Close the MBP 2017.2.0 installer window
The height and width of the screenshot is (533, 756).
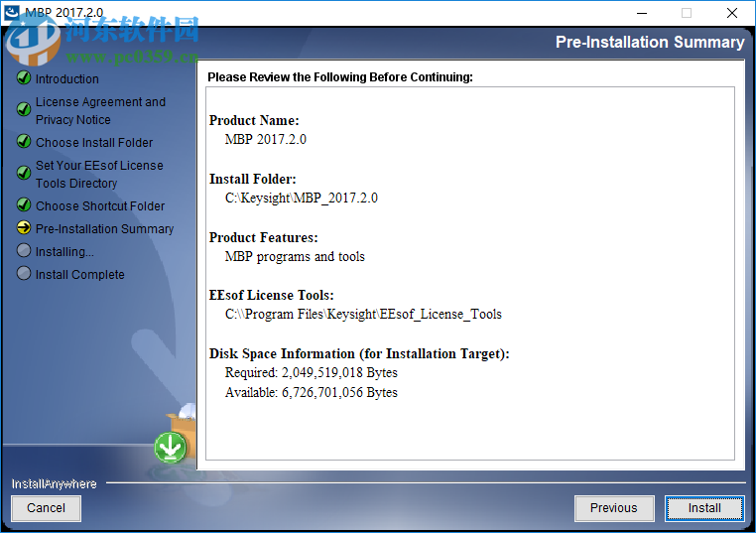[732, 13]
